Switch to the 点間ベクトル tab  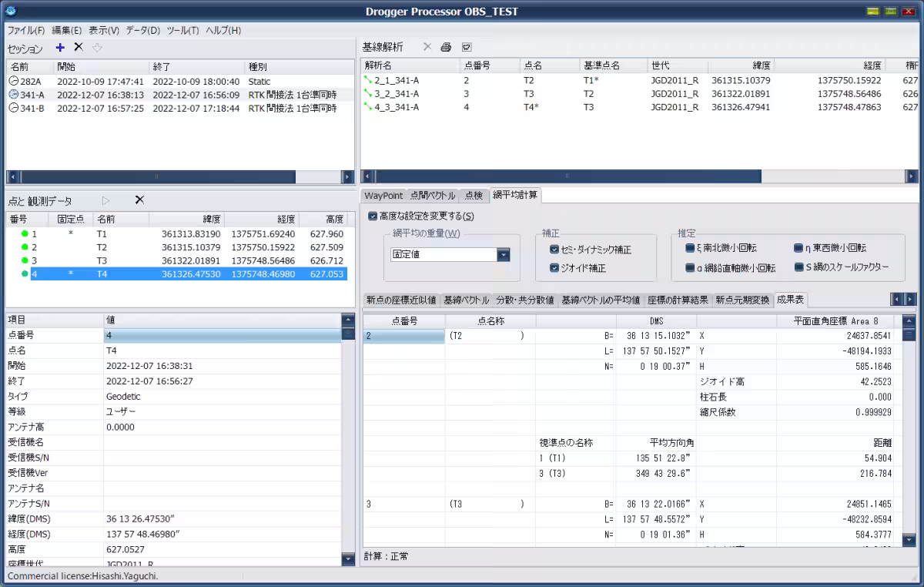coord(433,196)
